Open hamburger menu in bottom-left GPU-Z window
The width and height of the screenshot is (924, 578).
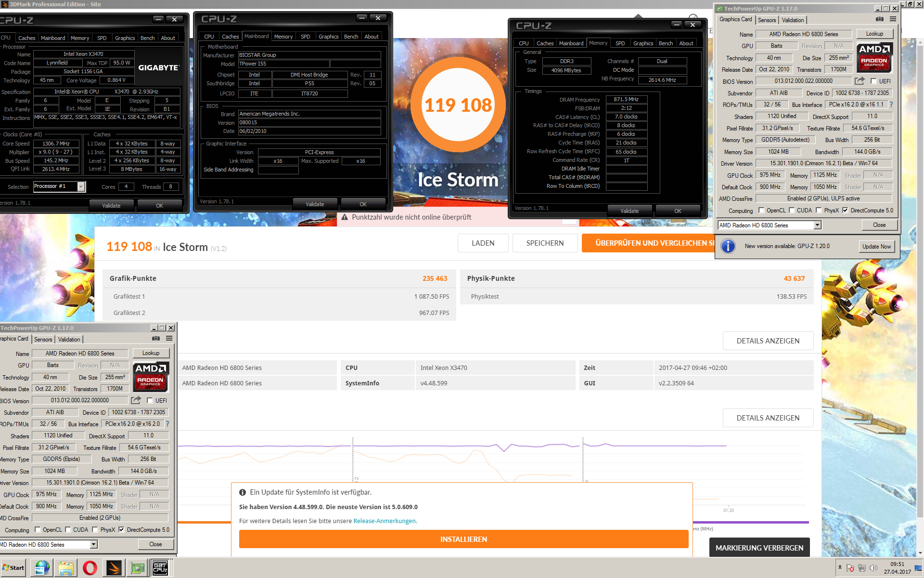point(169,339)
